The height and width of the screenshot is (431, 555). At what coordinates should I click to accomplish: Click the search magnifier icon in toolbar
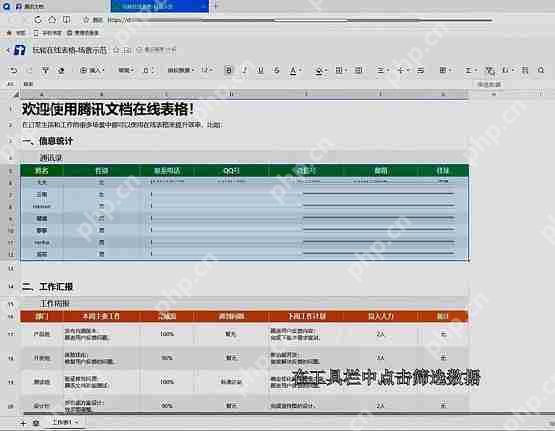pos(541,70)
